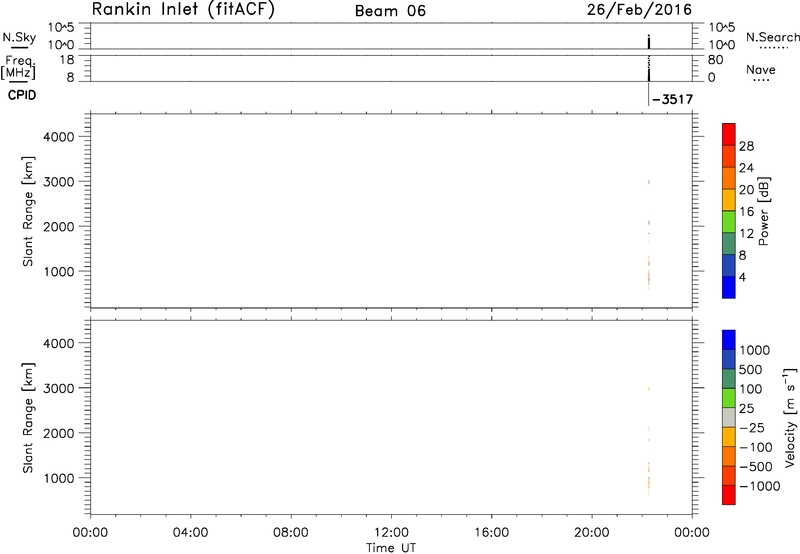Pick the Velocity swatch between -1000 and -500
The width and height of the screenshot is (800, 554).
click(x=729, y=475)
